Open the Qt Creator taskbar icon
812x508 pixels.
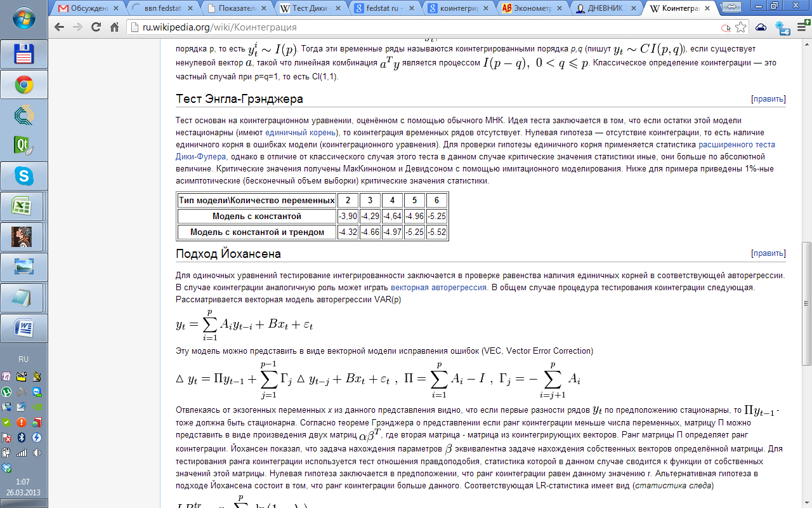pyautogui.click(x=24, y=145)
